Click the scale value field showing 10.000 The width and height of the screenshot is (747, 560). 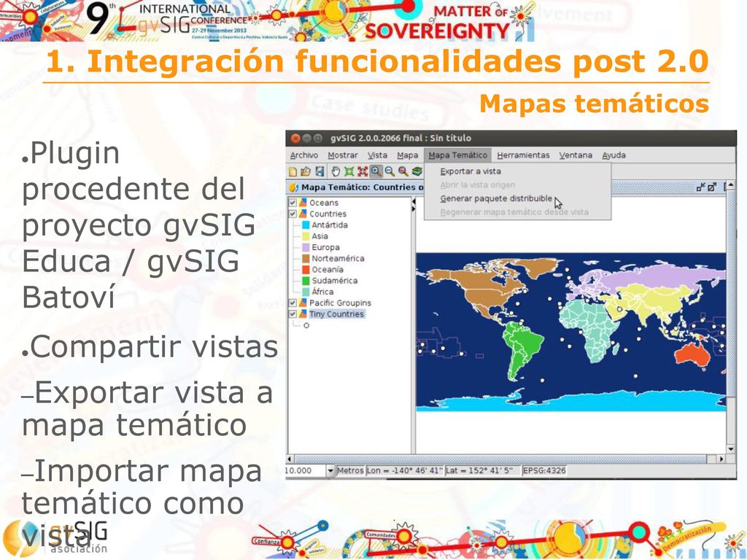[306, 471]
